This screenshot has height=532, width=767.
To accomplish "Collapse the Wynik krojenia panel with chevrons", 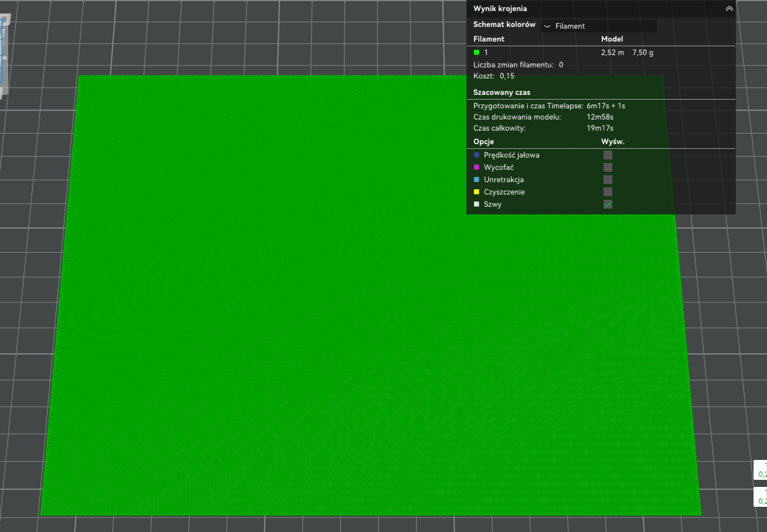I will 729,9.
